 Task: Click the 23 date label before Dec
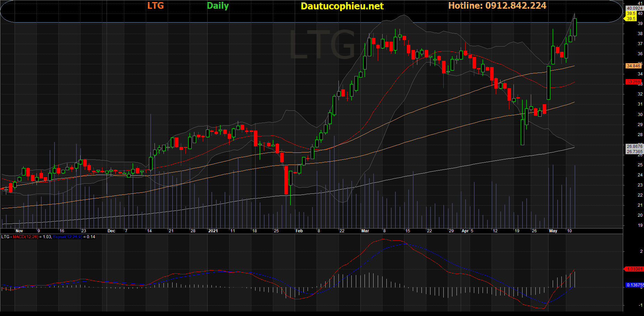[83, 231]
